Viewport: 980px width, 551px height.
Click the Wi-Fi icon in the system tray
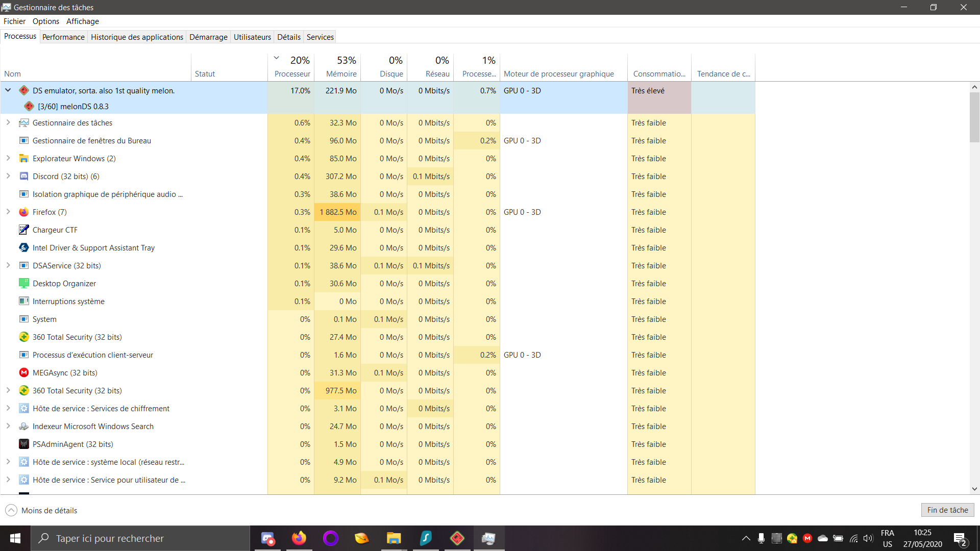point(854,538)
